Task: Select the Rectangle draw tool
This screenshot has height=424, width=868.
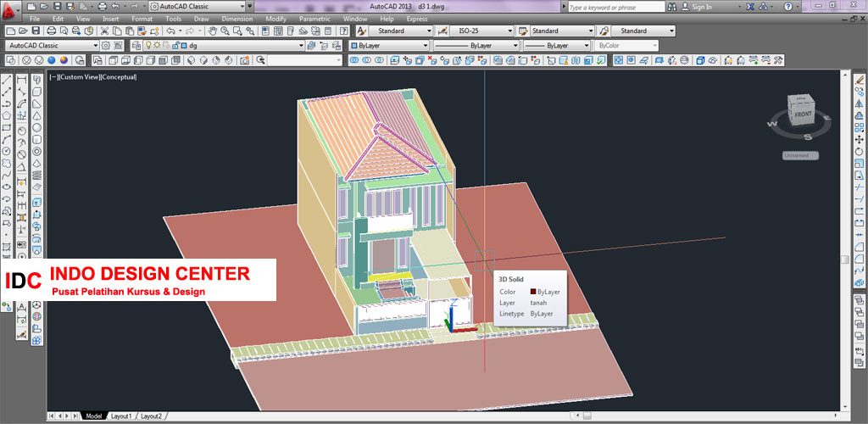Action: click(7, 127)
